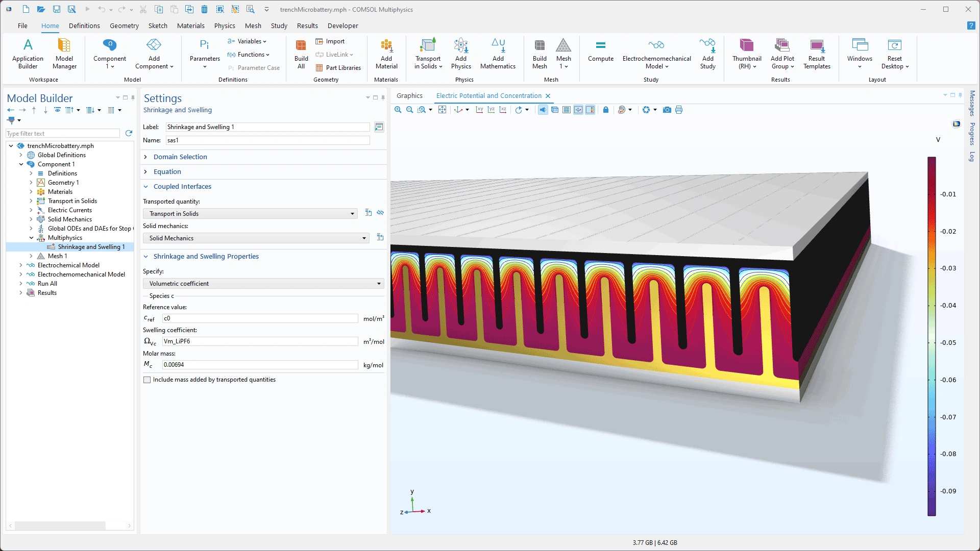Toggle the grid display in graphics toolbar
Image resolution: width=980 pixels, height=551 pixels.
click(x=567, y=110)
